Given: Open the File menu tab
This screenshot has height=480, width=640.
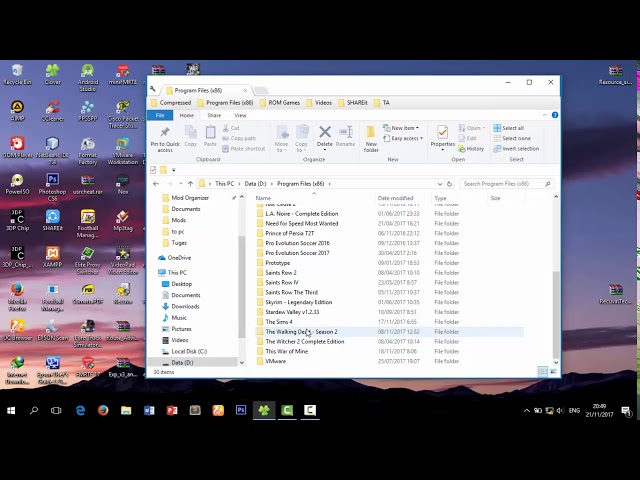Looking at the screenshot, I should pos(160,115).
